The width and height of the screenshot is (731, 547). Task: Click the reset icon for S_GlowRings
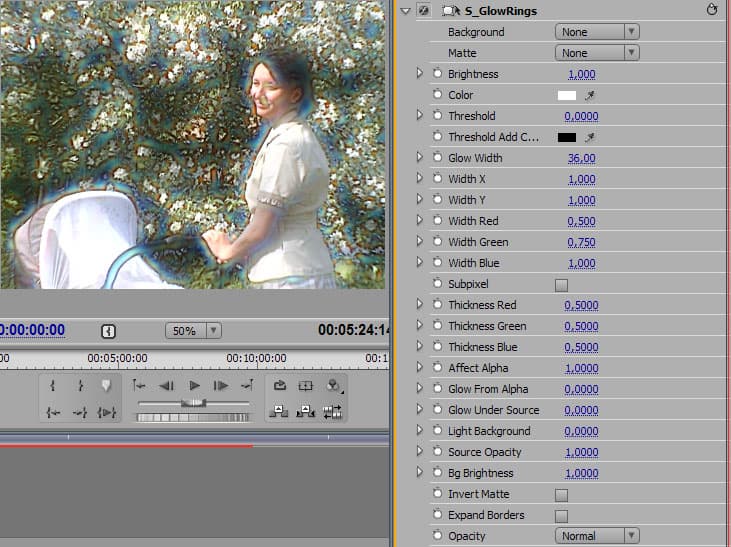712,11
